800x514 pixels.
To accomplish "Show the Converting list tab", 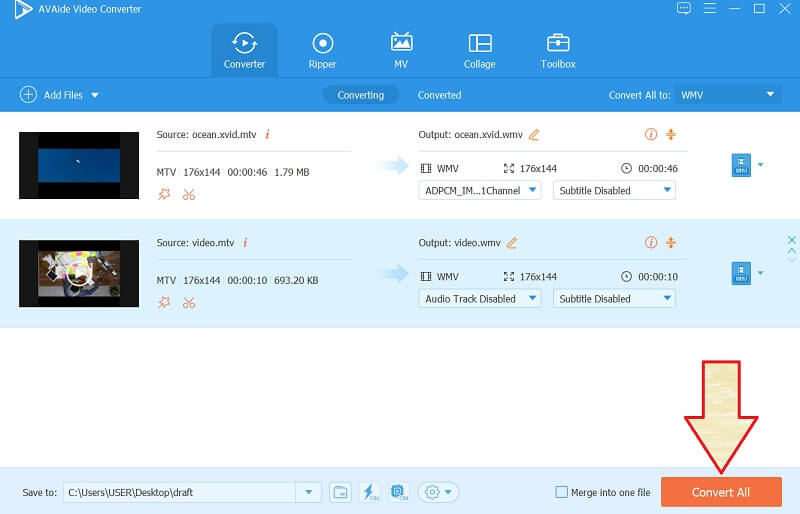I will 361,95.
